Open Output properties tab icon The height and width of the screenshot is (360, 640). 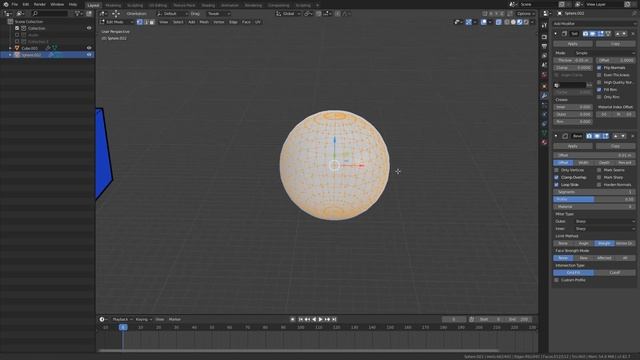point(544,46)
